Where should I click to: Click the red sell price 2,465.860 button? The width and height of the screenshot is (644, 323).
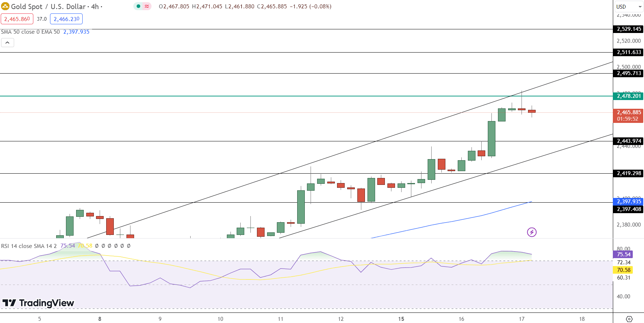coord(17,19)
